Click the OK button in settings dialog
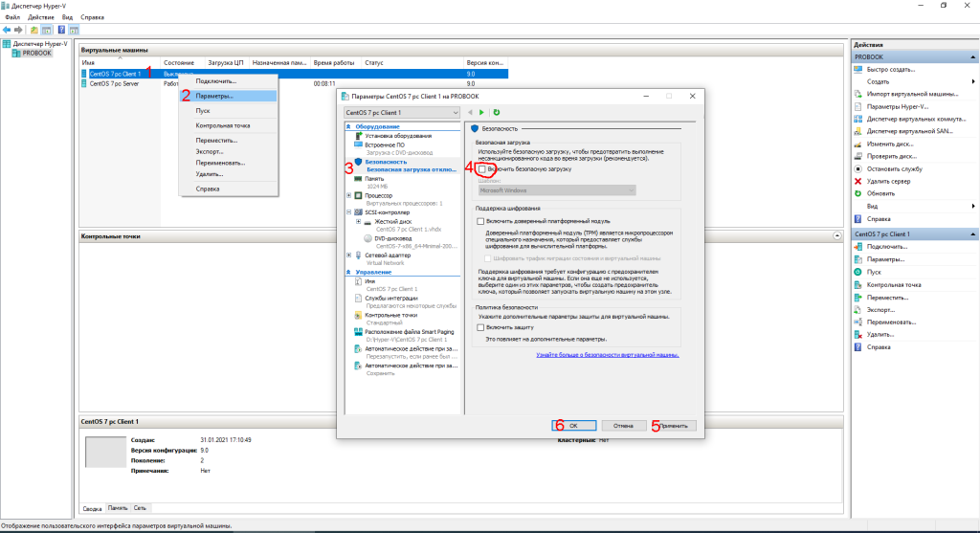The image size is (980, 533). click(574, 426)
